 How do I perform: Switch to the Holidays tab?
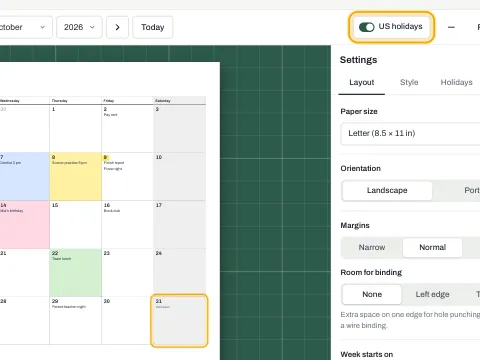pos(456,82)
